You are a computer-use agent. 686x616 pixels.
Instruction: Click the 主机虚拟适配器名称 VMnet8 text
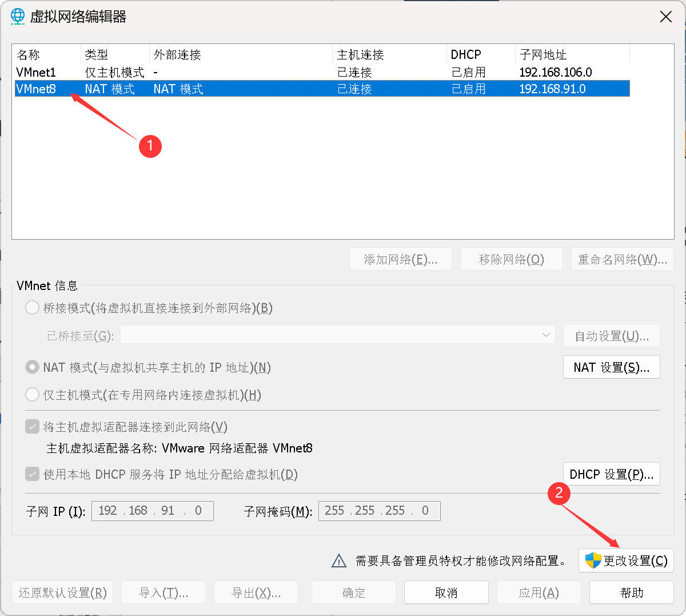(180, 448)
